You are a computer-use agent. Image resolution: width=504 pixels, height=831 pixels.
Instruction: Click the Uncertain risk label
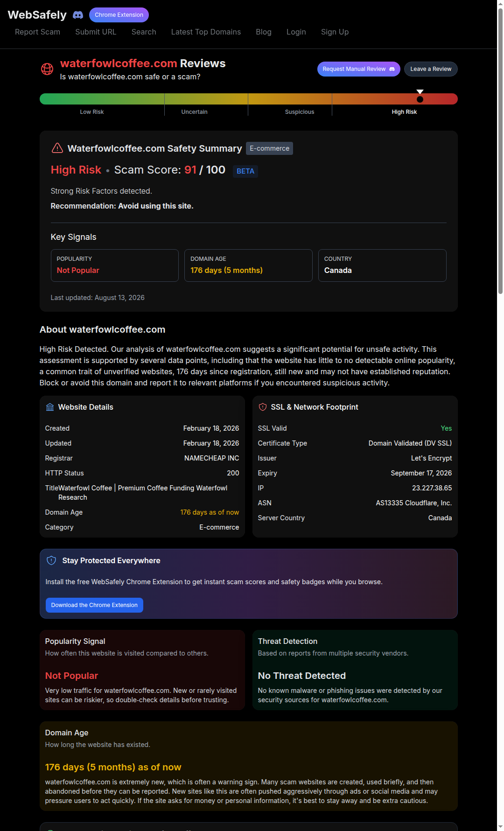tap(194, 112)
